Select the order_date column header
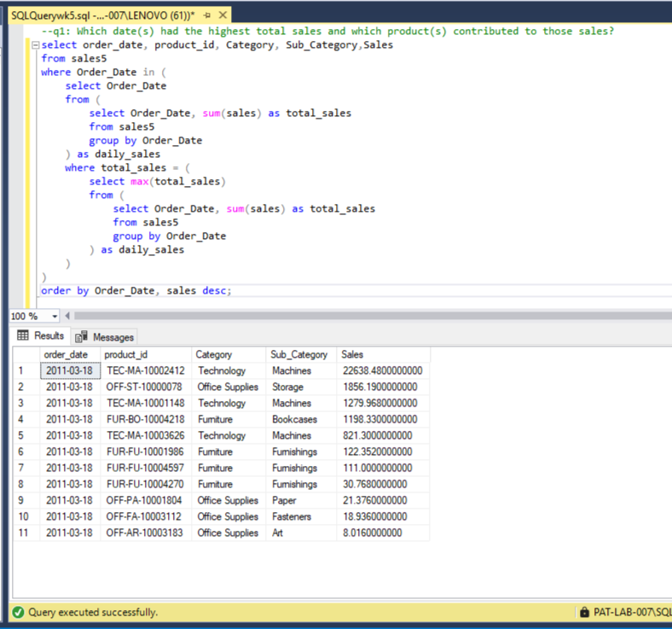 click(x=70, y=354)
